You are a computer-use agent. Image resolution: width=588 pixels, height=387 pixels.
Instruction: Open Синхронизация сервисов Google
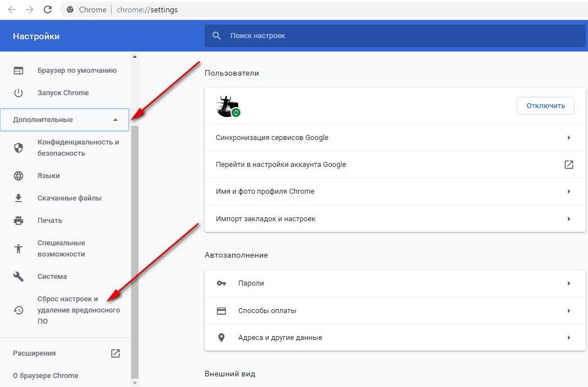395,137
